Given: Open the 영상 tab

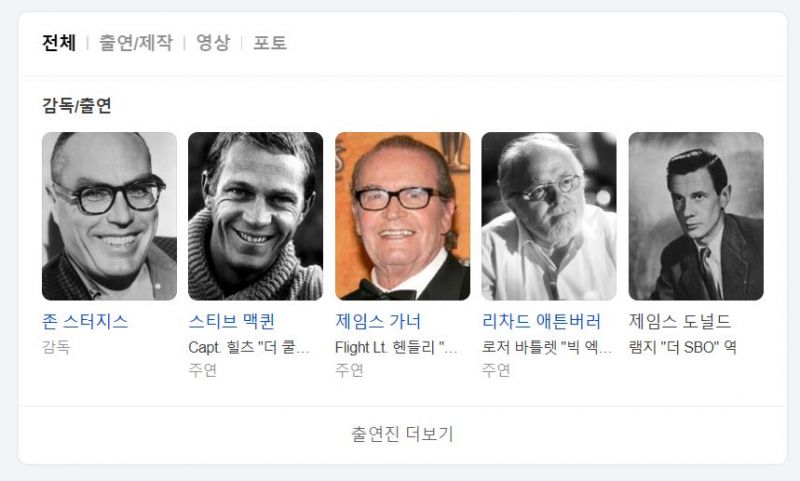Looking at the screenshot, I should click(x=213, y=42).
